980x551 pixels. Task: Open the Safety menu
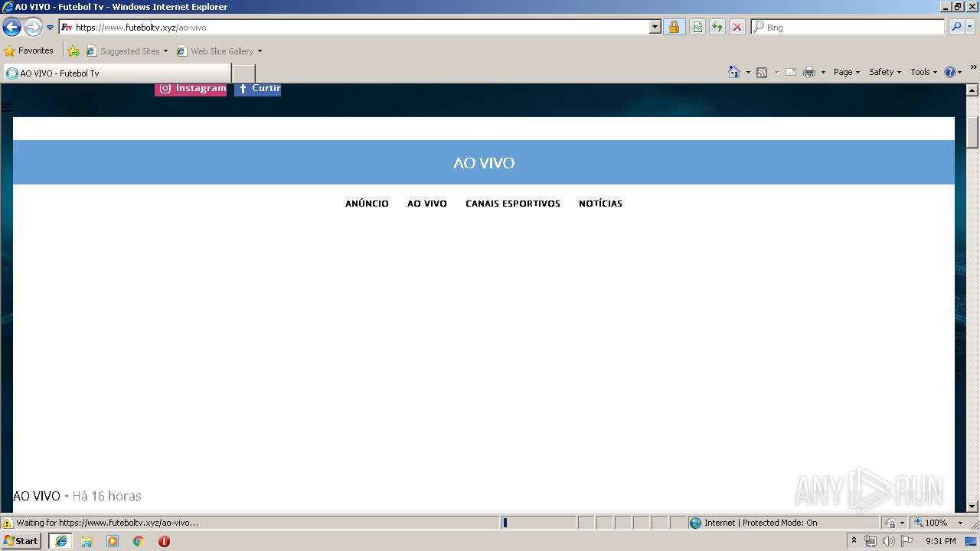(x=884, y=72)
